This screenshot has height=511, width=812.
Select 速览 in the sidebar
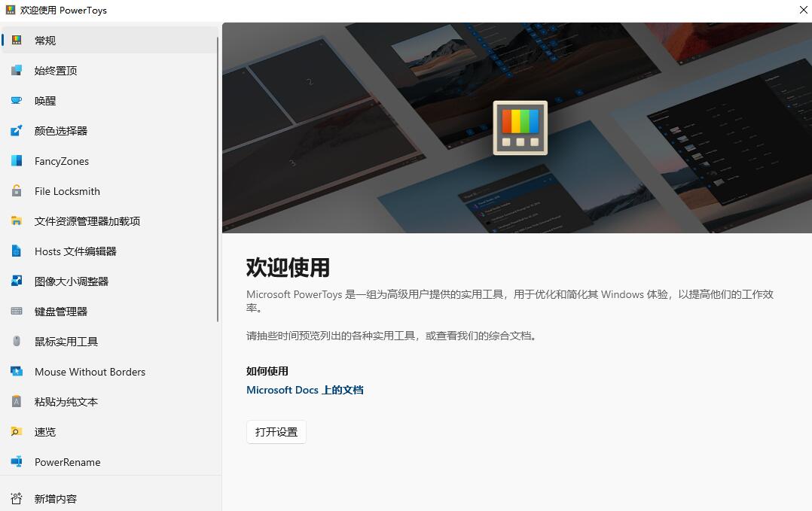point(109,431)
